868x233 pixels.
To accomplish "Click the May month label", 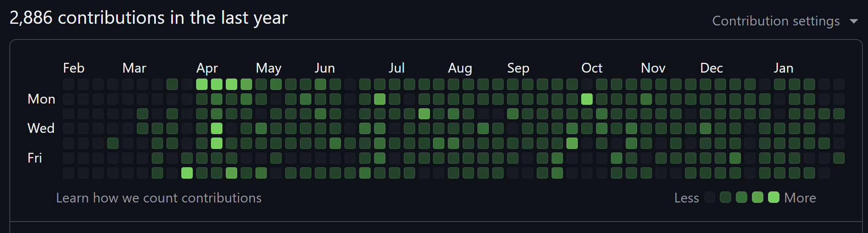I will click(269, 68).
